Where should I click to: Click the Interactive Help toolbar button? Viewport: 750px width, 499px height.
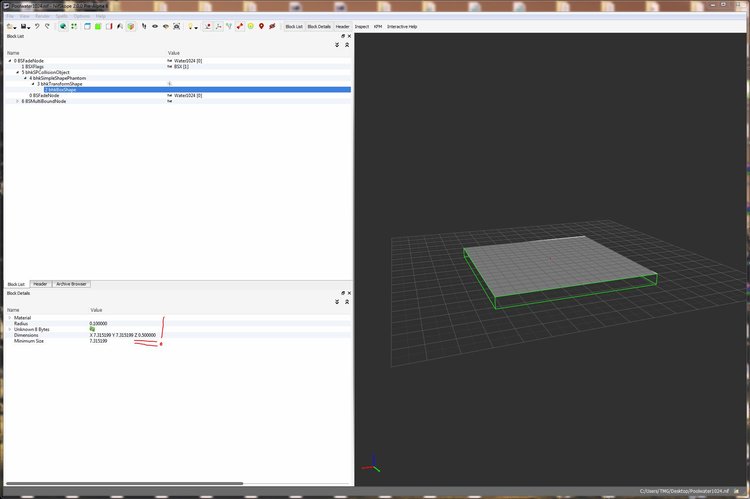pyautogui.click(x=402, y=26)
